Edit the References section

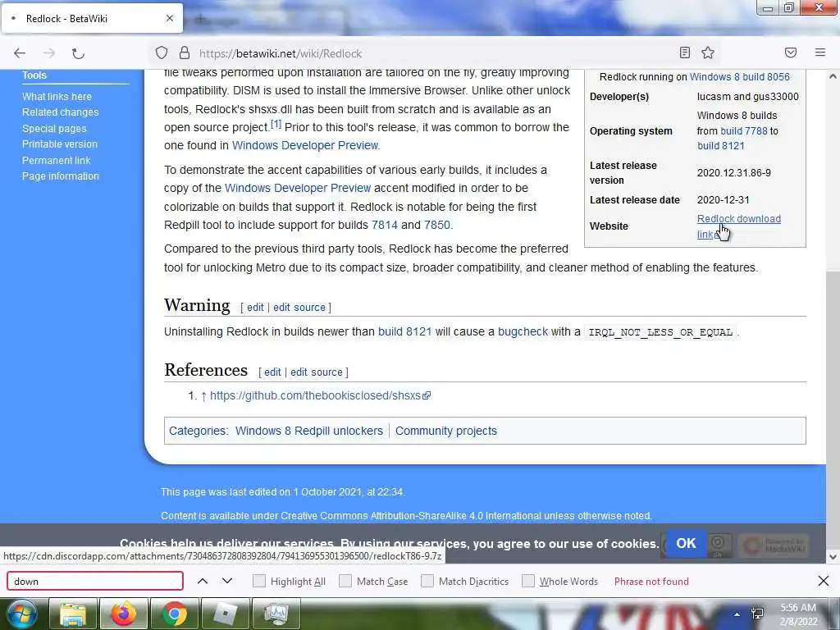pyautogui.click(x=272, y=372)
